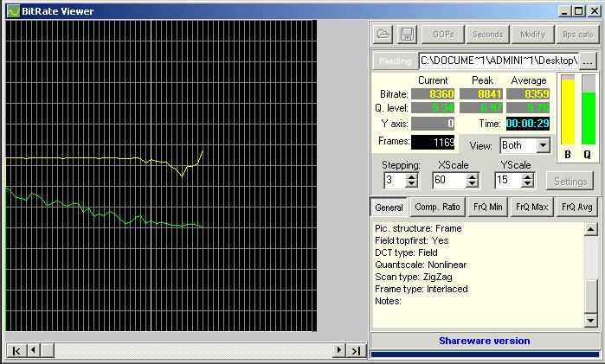Increase the Stepping value
Viewport: 605px width, 364px height.
click(412, 176)
